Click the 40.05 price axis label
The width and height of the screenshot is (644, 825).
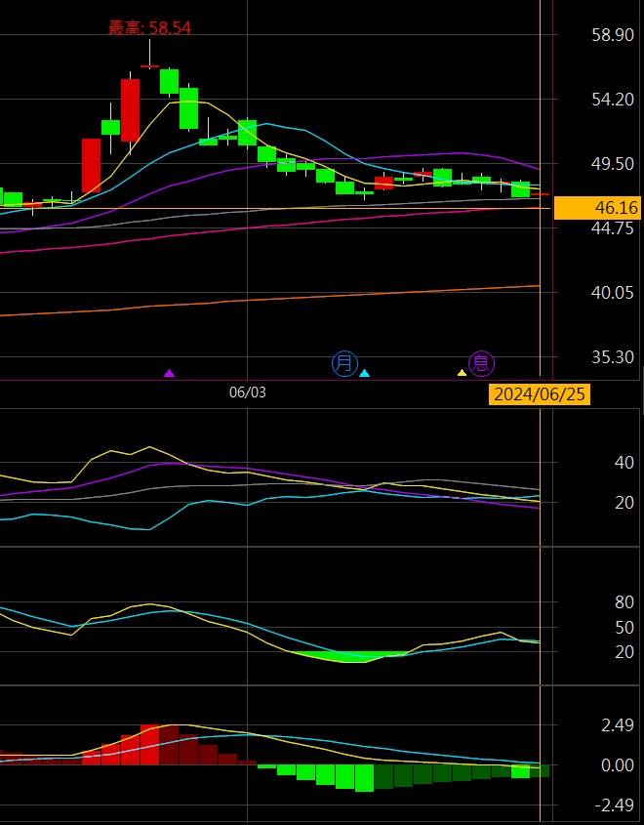pyautogui.click(x=614, y=293)
